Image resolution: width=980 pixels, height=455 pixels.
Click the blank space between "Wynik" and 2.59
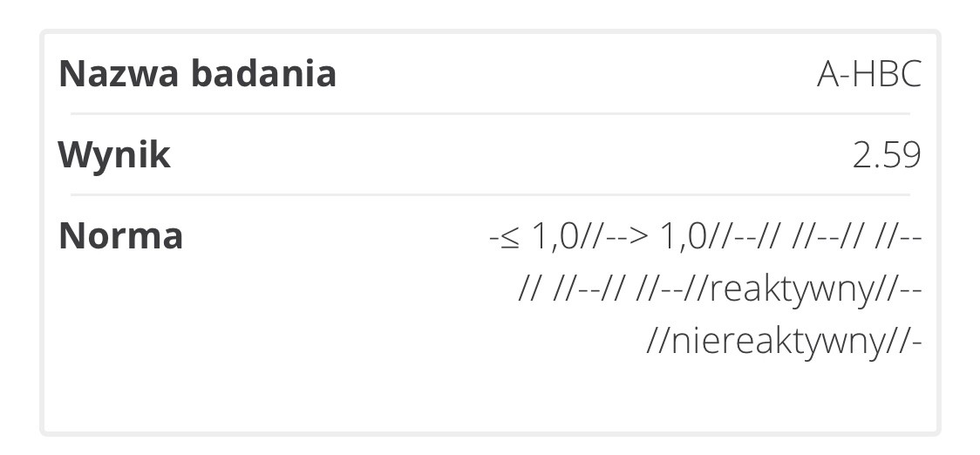coord(506,155)
